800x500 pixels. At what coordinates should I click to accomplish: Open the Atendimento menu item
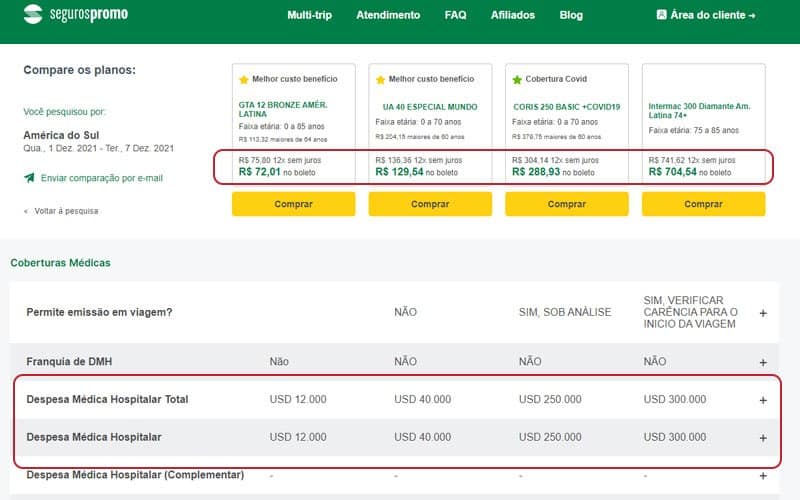pyautogui.click(x=388, y=15)
